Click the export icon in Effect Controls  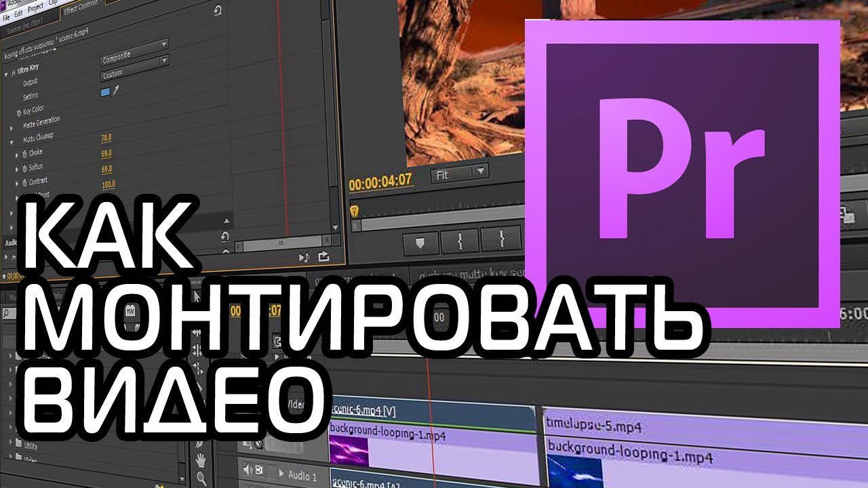tap(323, 256)
